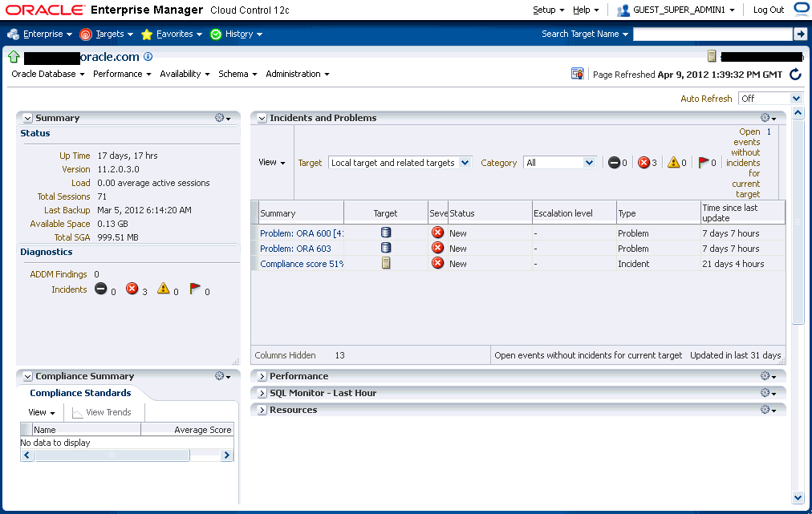Click the green up-arrow status icon
Viewport: 812px width, 514px height.
14,57
